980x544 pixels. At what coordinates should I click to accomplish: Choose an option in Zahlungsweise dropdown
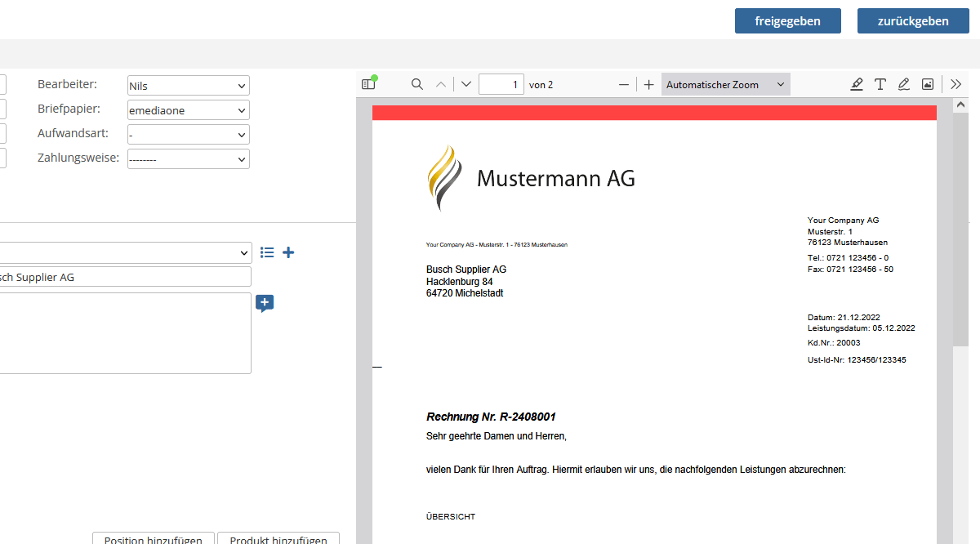coord(189,159)
